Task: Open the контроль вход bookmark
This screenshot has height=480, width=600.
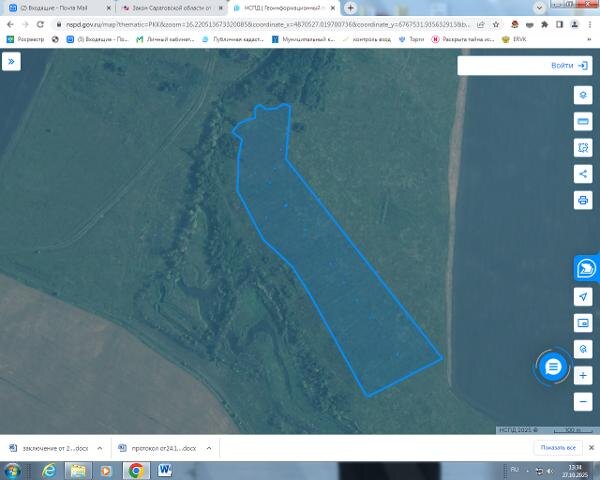Action: point(367,39)
